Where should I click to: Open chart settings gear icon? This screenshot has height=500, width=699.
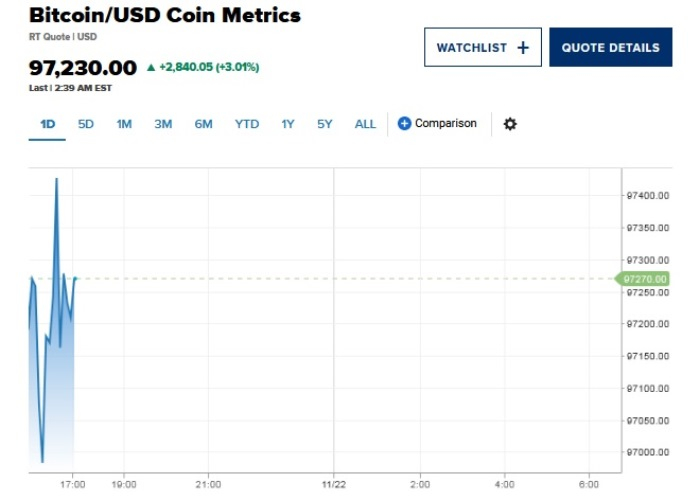pos(510,124)
